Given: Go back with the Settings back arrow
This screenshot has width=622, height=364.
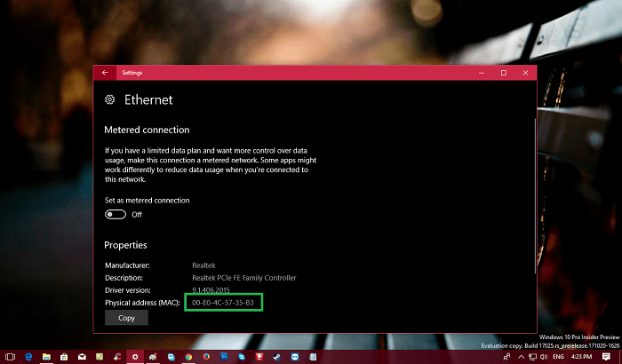Looking at the screenshot, I should click(x=105, y=73).
